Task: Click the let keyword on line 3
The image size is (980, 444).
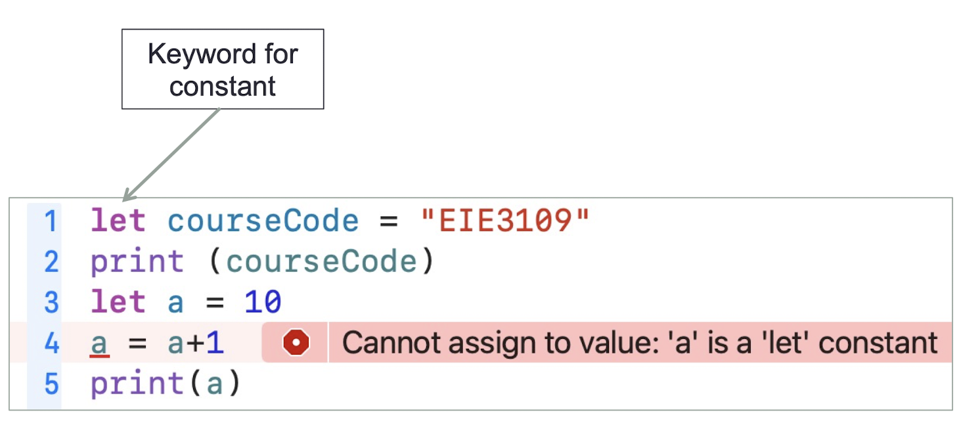Action: click(118, 302)
